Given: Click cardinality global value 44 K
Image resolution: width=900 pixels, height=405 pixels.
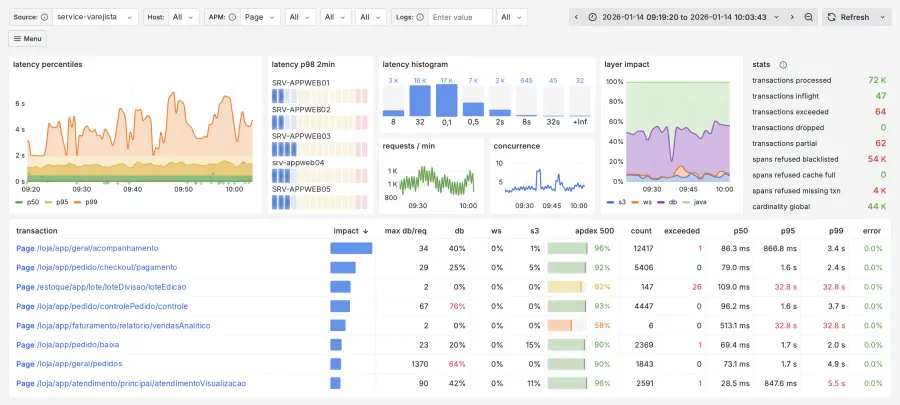Looking at the screenshot, I should (x=878, y=206).
